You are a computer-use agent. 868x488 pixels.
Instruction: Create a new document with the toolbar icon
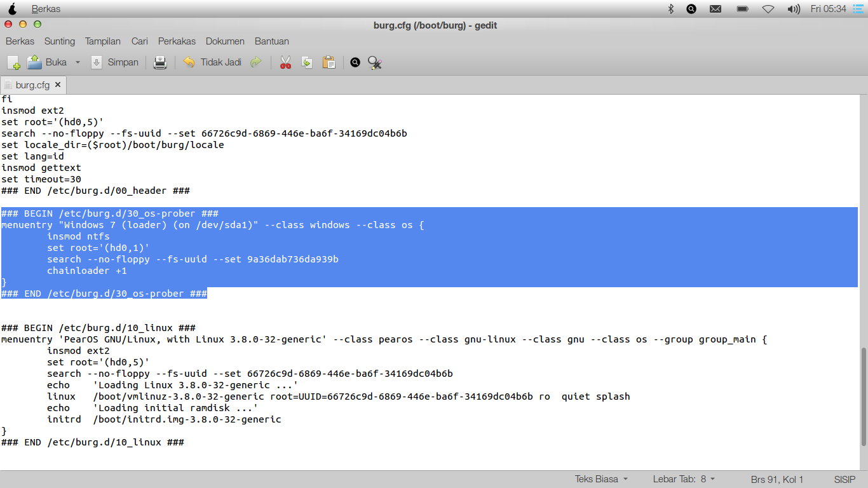point(13,62)
